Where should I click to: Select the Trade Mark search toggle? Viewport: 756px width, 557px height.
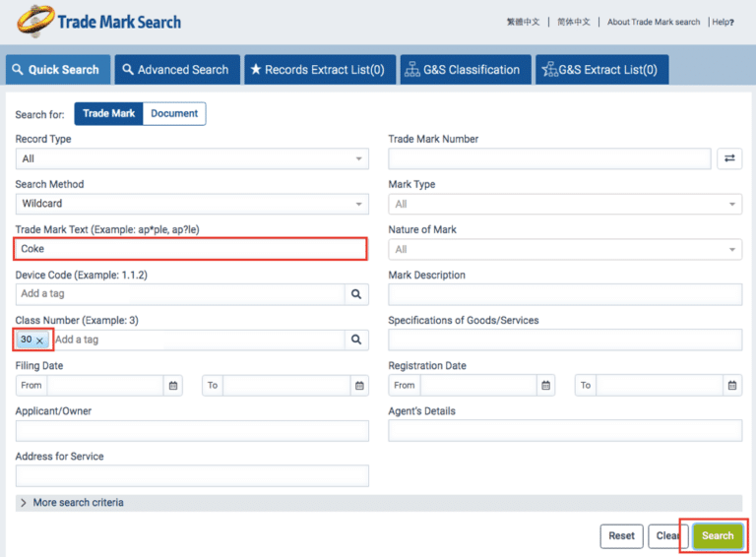[x=108, y=114]
